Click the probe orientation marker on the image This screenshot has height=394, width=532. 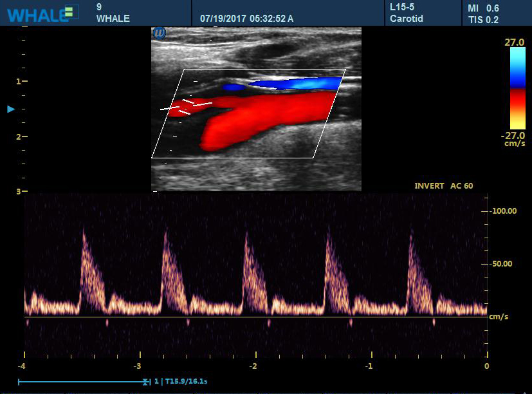[x=159, y=33]
